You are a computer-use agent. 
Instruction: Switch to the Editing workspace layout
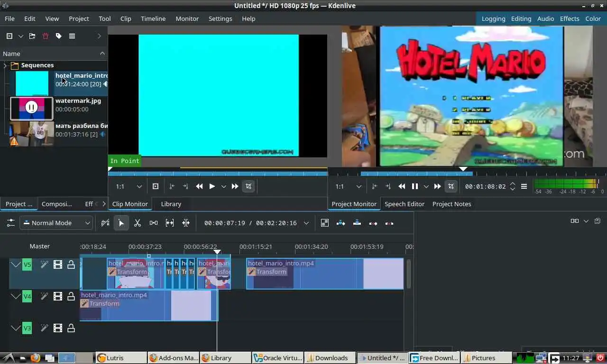click(x=521, y=18)
